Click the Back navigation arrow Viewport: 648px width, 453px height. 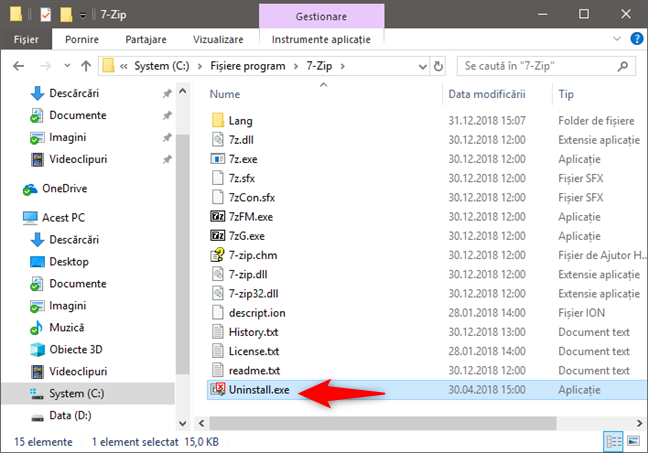(x=19, y=66)
